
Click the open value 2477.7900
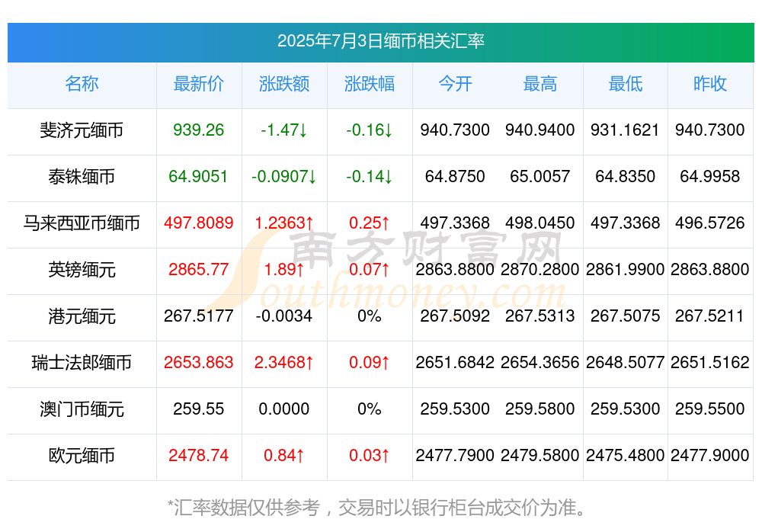click(455, 455)
